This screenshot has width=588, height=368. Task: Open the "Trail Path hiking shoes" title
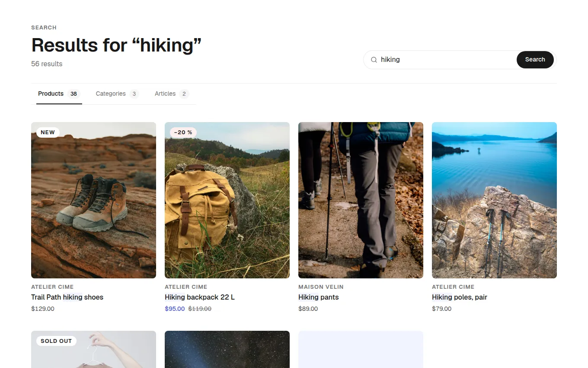point(67,297)
